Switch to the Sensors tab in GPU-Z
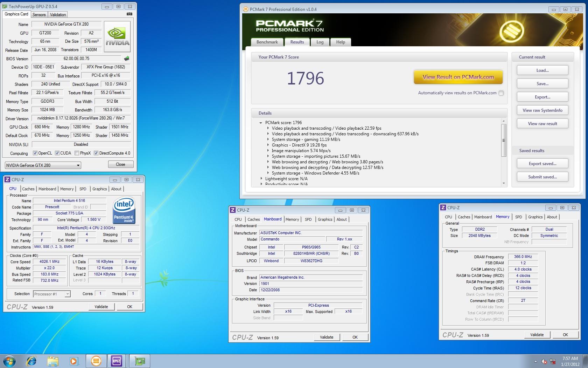Viewport: 588px width, 368px height. [x=39, y=15]
